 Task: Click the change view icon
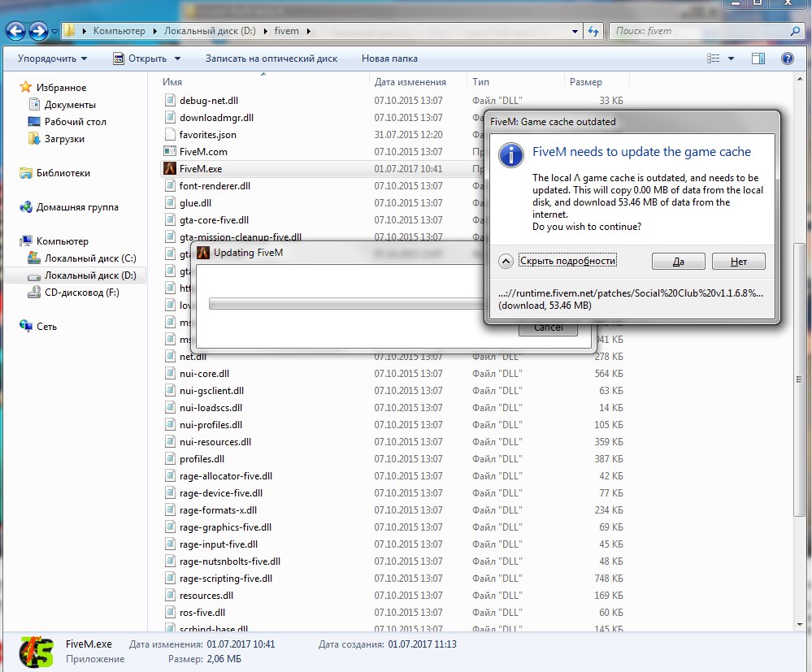[x=714, y=59]
